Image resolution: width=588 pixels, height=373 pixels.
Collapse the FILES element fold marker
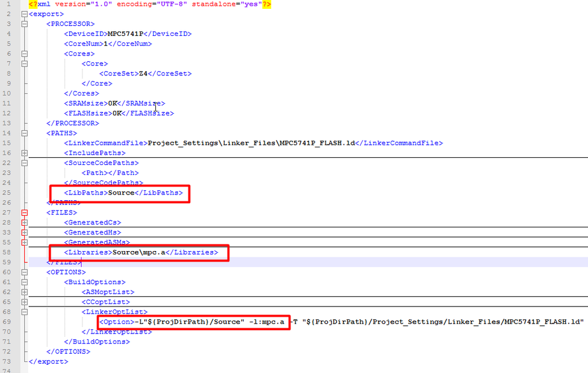coord(24,212)
